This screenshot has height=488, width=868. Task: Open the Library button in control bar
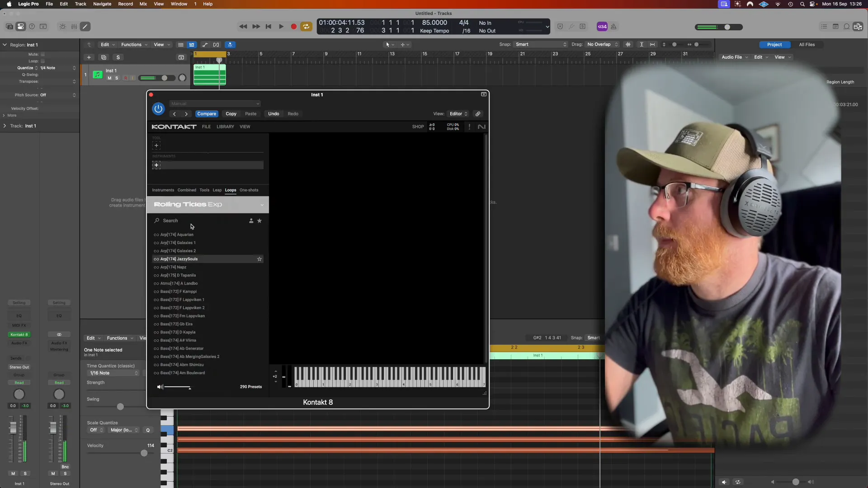pos(9,27)
